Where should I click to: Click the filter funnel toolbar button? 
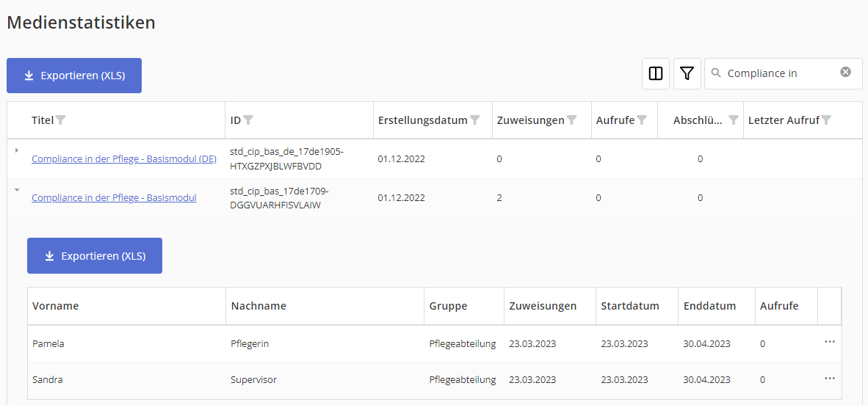point(687,73)
